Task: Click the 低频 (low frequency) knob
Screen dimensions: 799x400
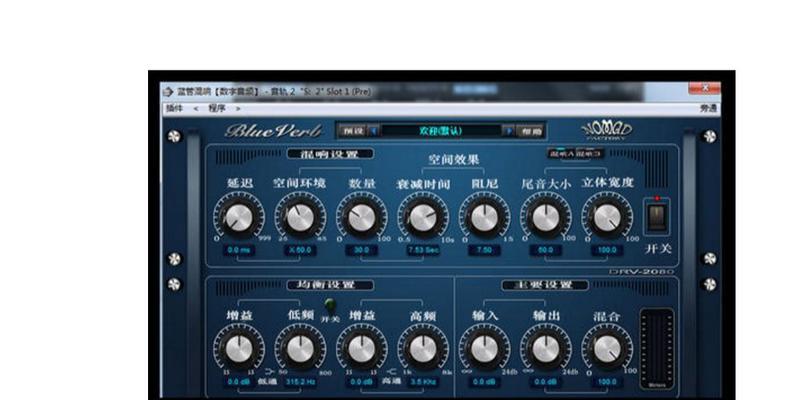Action: [x=300, y=350]
